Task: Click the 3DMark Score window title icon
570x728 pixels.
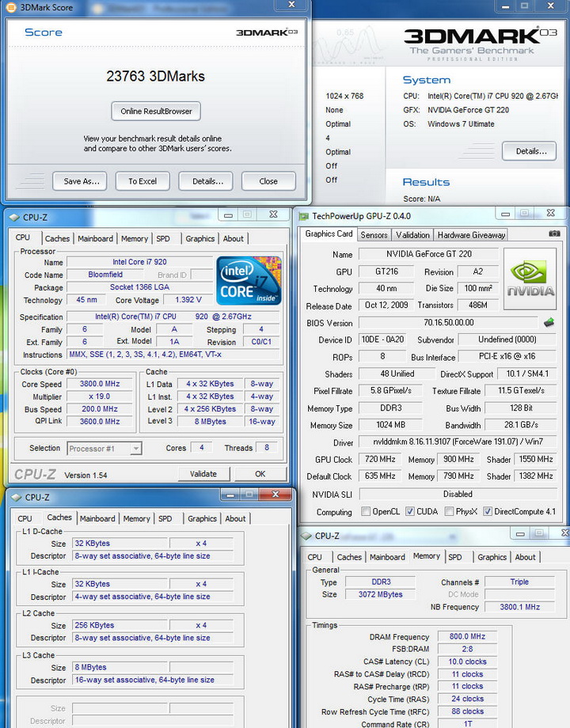Action: 9,7
